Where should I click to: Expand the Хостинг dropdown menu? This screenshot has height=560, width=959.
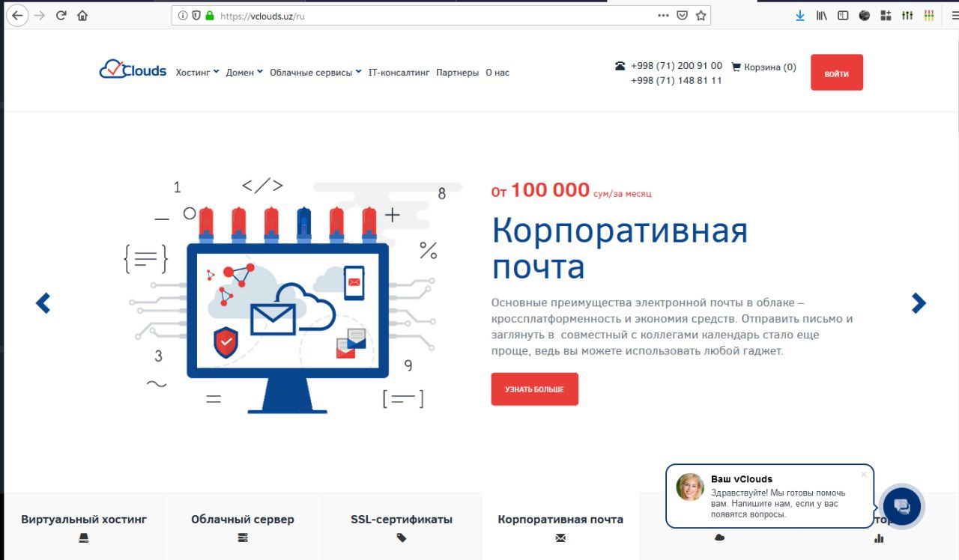[197, 73]
